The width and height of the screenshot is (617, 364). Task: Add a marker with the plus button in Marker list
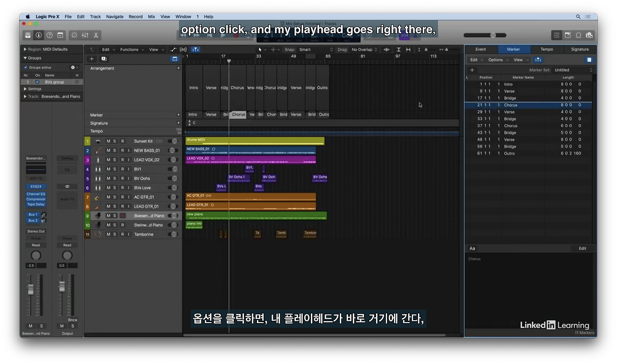pos(472,70)
